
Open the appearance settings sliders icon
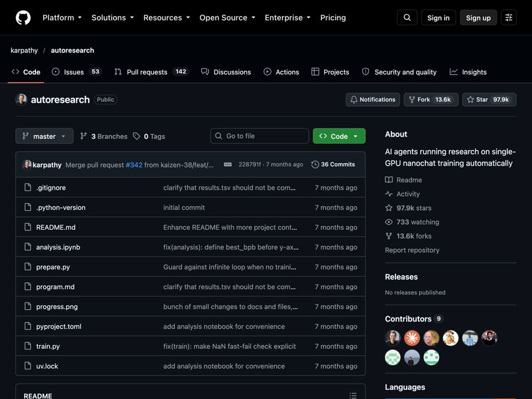tap(508, 18)
